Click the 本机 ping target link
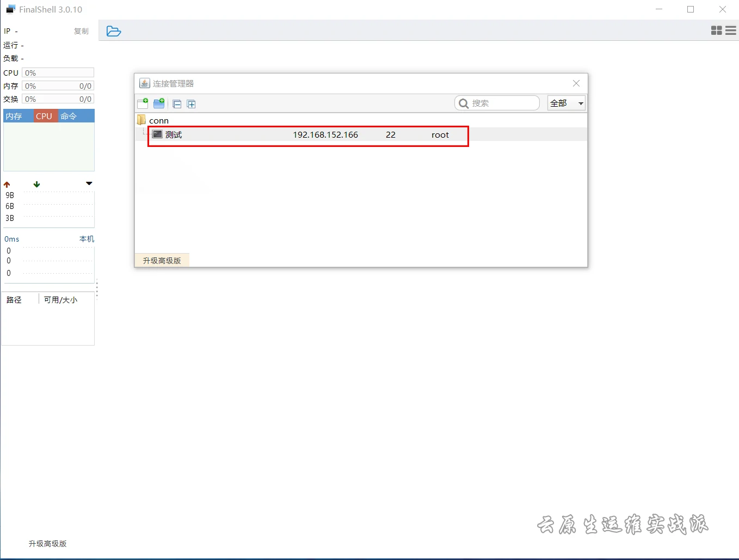739x560 pixels. click(x=87, y=239)
